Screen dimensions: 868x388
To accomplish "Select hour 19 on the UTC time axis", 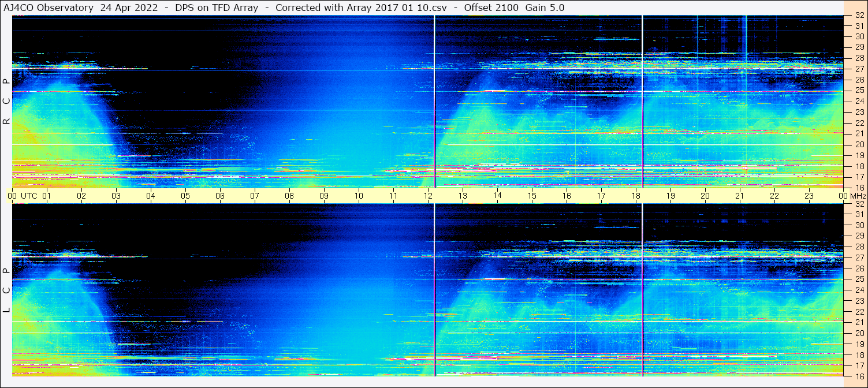I will click(x=670, y=196).
